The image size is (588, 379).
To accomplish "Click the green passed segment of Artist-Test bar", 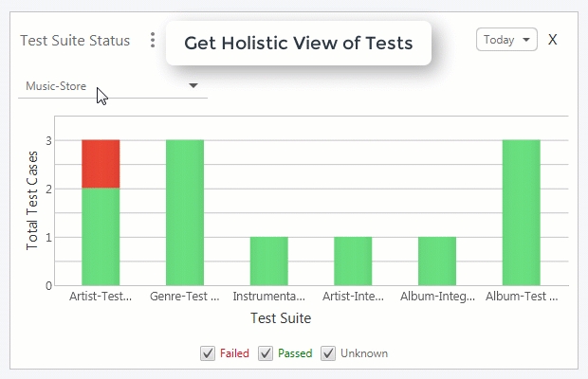I will click(101, 236).
